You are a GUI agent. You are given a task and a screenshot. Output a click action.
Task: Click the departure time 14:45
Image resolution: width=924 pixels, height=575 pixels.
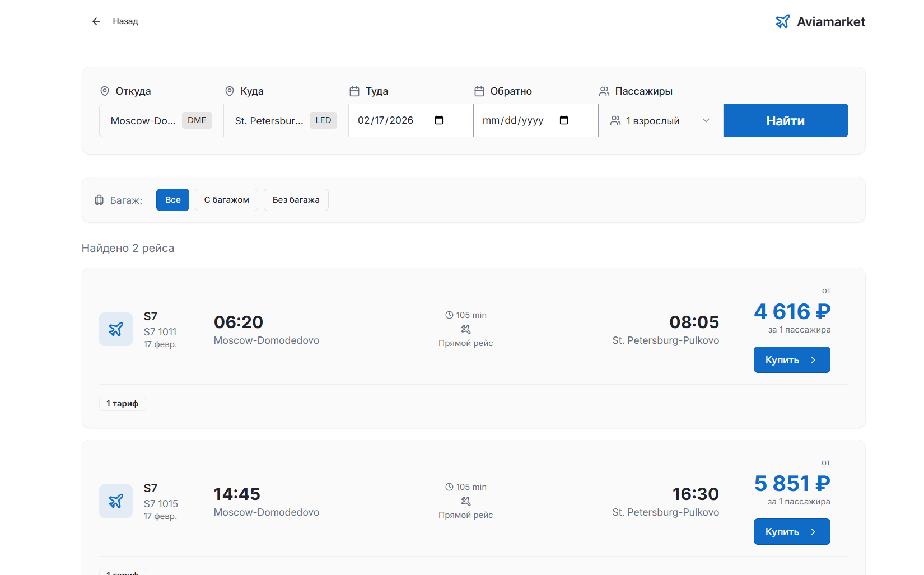pyautogui.click(x=237, y=494)
